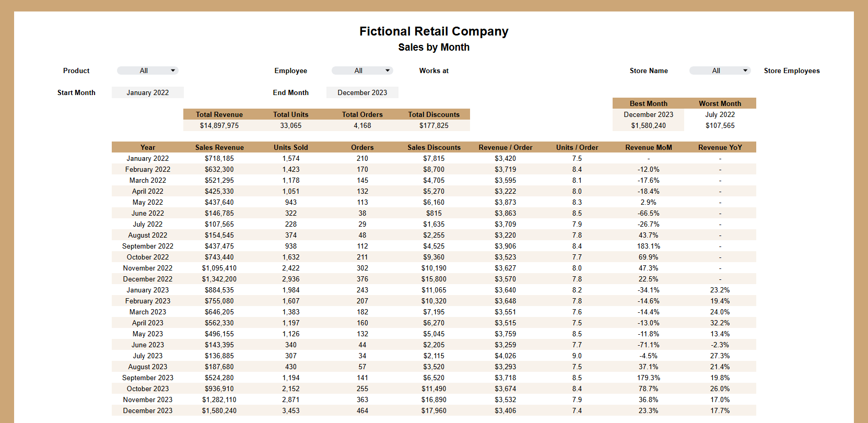Click the Revenue YoY column header
Image resolution: width=868 pixels, height=423 pixels.
pos(720,147)
